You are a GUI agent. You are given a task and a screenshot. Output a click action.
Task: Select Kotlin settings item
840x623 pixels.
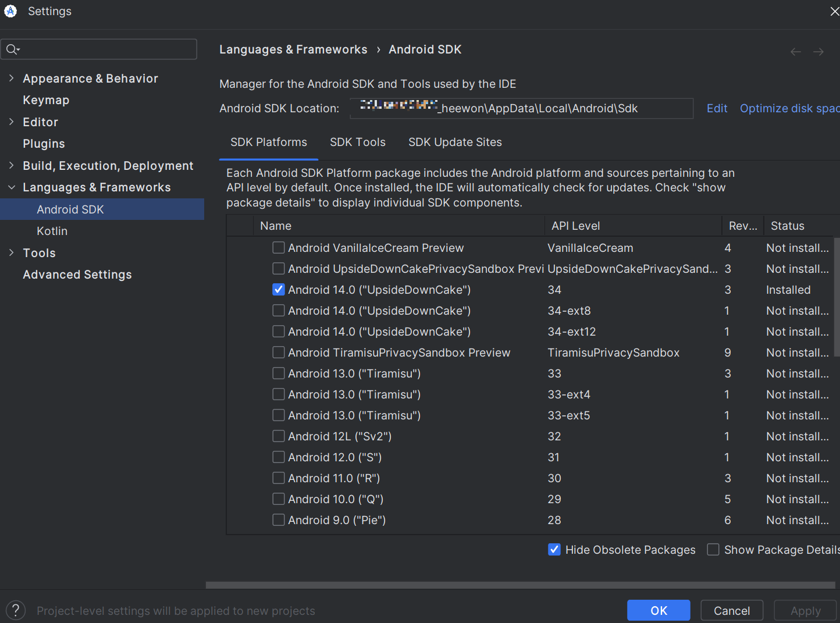[52, 231]
